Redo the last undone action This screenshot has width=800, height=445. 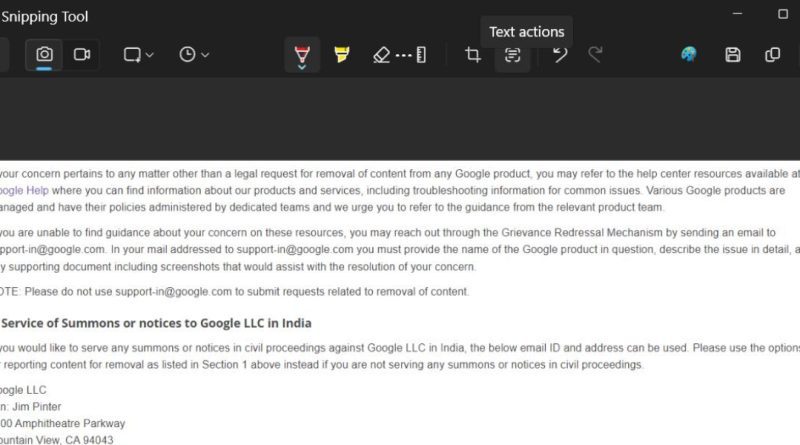[595, 55]
